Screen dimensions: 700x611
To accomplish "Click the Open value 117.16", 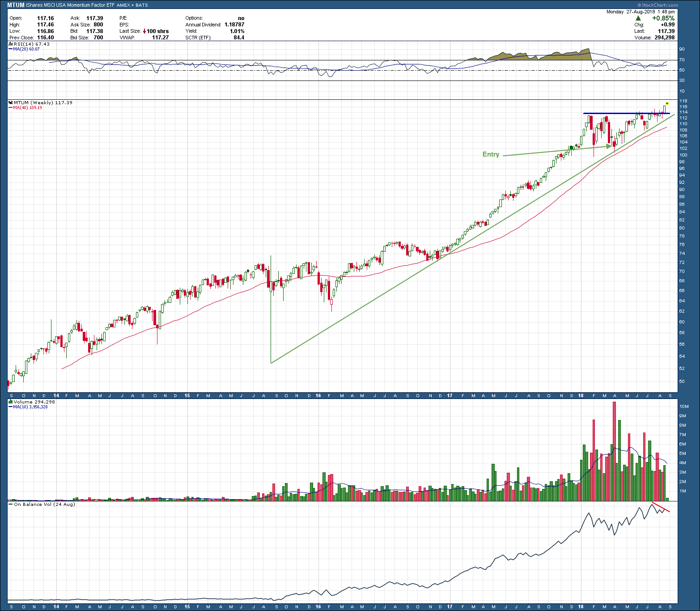I will (46, 18).
